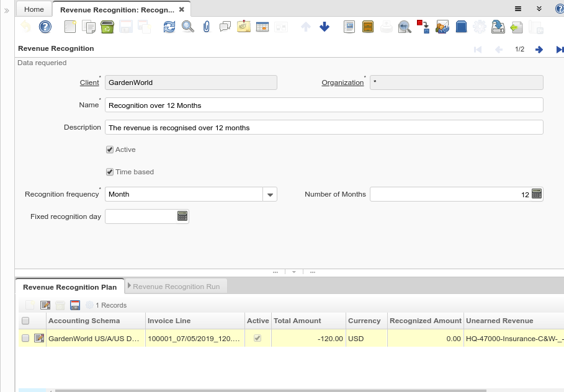Open the Chat bubbles icon
This screenshot has height=392, width=564.
tap(225, 27)
